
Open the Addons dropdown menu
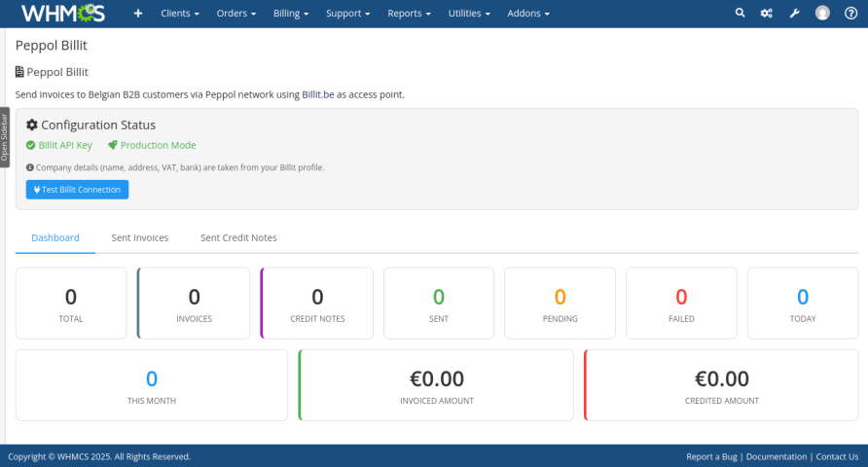pyautogui.click(x=528, y=14)
